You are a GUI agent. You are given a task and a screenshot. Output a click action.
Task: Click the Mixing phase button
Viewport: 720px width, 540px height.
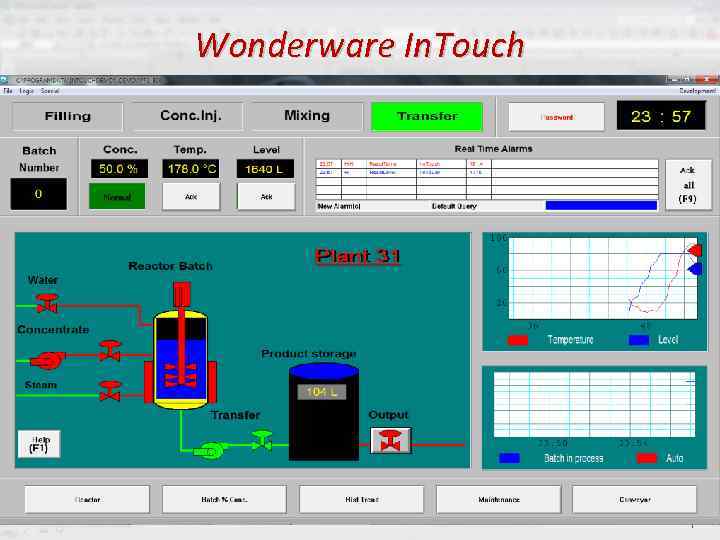click(x=307, y=117)
